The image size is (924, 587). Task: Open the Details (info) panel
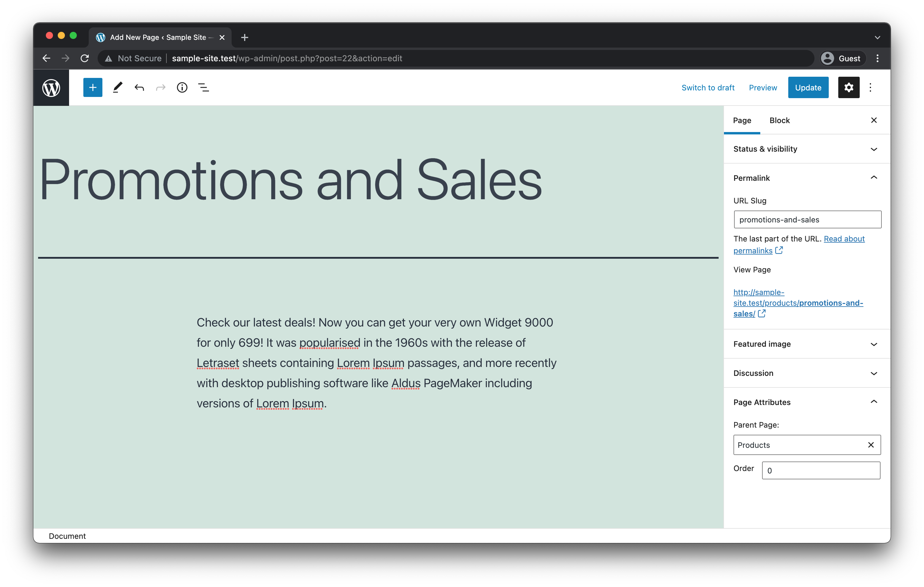(x=182, y=87)
